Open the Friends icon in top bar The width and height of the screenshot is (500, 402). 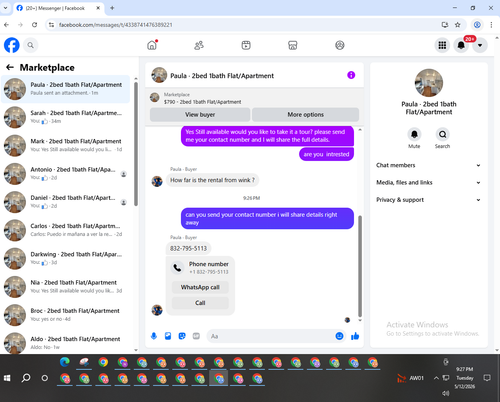click(199, 45)
